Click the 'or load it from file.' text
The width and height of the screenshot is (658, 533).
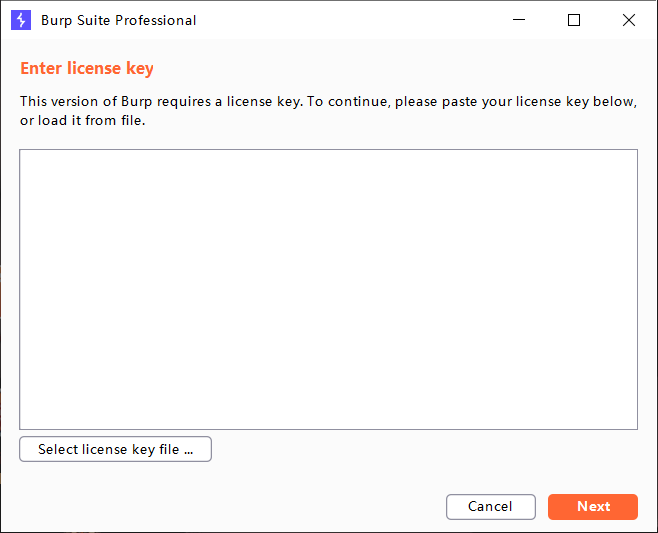[x=83, y=121]
